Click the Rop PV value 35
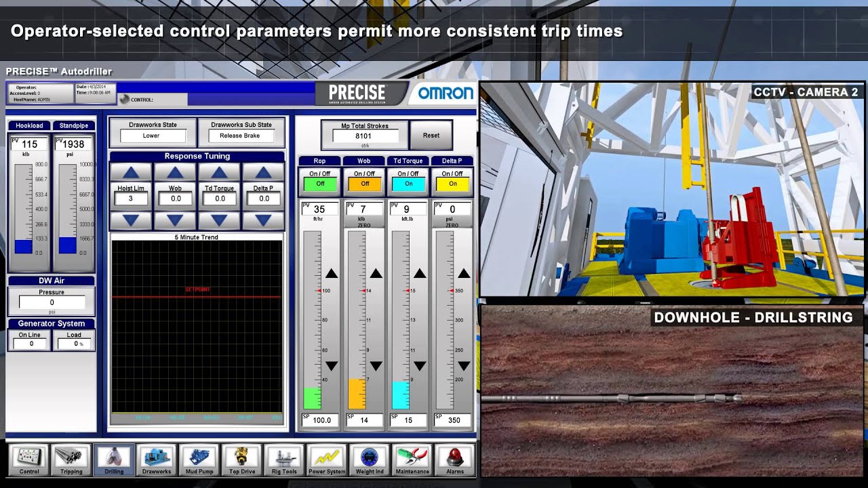 click(x=319, y=209)
